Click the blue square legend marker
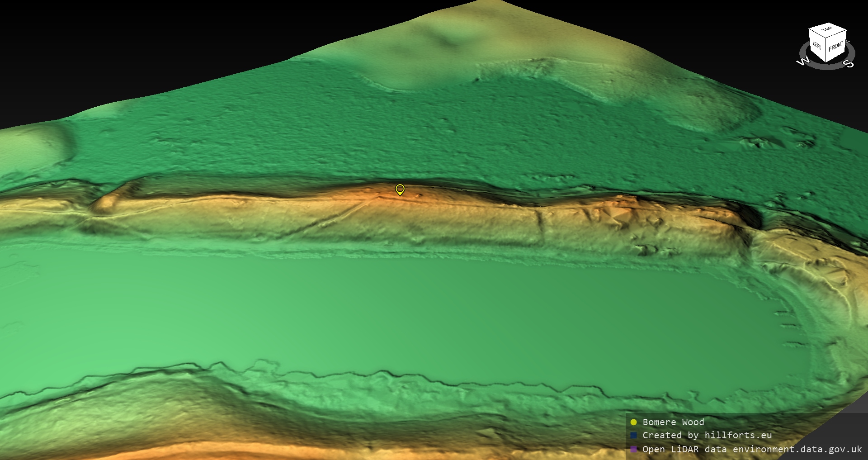Viewport: 868px width, 460px height. (633, 435)
